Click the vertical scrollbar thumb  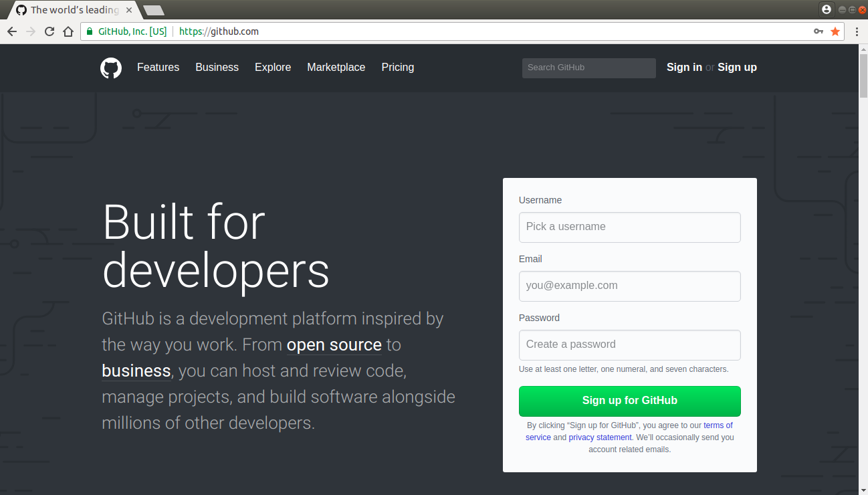[863, 76]
